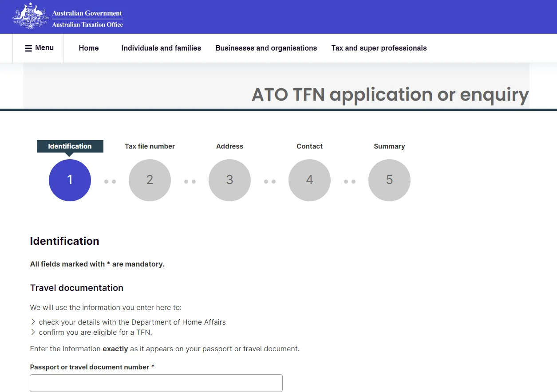Click the step 3 circle
The width and height of the screenshot is (557, 392).
229,180
